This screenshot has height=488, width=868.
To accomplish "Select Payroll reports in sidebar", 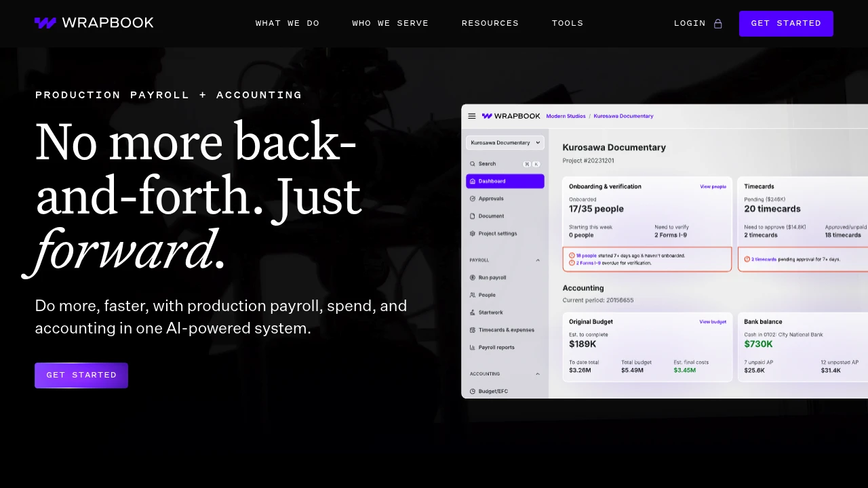I will (x=496, y=348).
